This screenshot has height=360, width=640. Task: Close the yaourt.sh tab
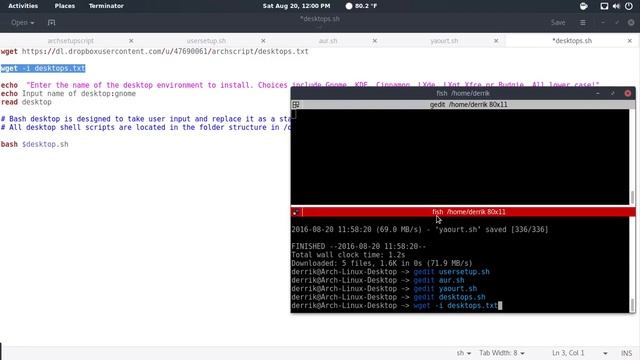[x=496, y=41]
